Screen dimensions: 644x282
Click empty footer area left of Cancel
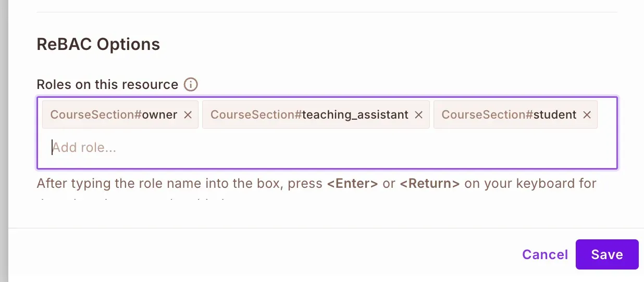point(261,254)
